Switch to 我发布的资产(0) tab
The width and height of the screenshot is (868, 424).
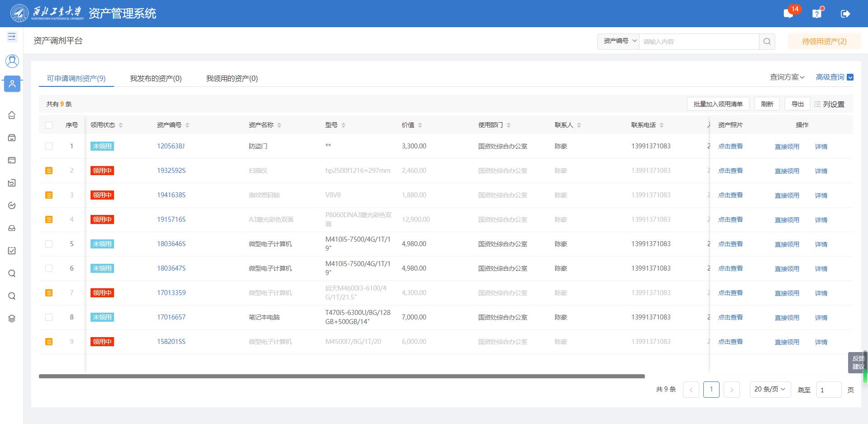click(156, 78)
